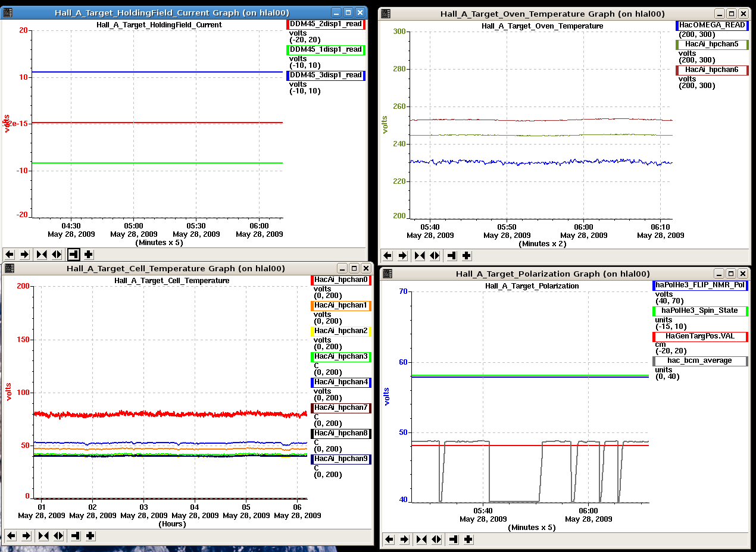
Task: Click right arrow in Polarization graph toolbar
Action: [x=404, y=540]
